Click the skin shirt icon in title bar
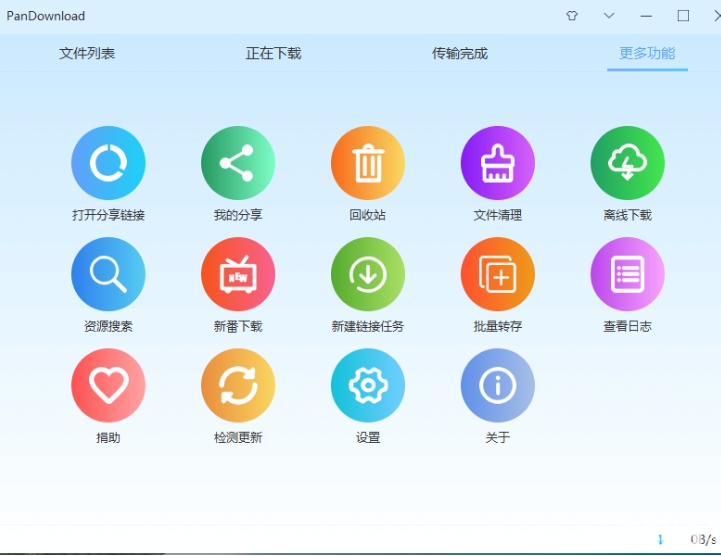The height and width of the screenshot is (556, 721). pyautogui.click(x=572, y=16)
